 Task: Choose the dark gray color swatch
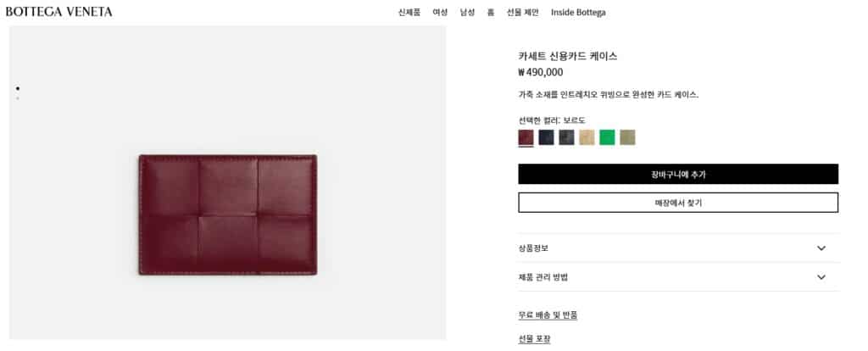[x=566, y=137]
